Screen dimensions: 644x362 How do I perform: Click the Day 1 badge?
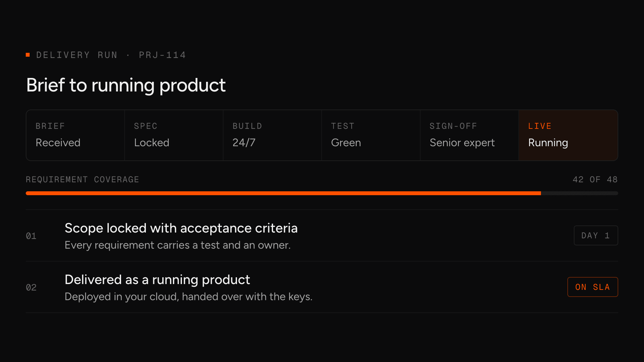coord(596,235)
